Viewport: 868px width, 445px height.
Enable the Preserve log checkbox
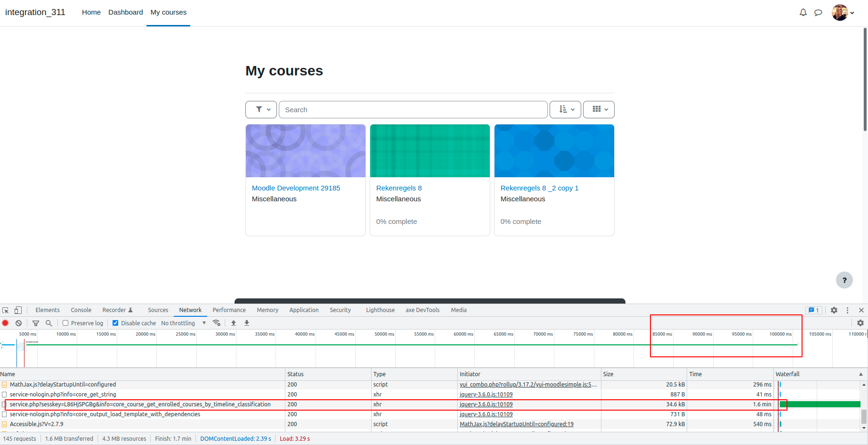[x=65, y=323]
